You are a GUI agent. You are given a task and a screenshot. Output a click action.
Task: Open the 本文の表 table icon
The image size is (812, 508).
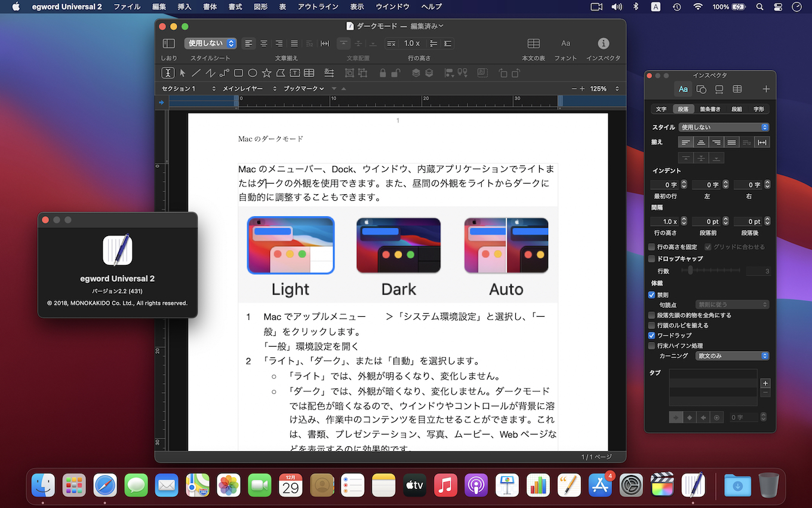pos(533,44)
